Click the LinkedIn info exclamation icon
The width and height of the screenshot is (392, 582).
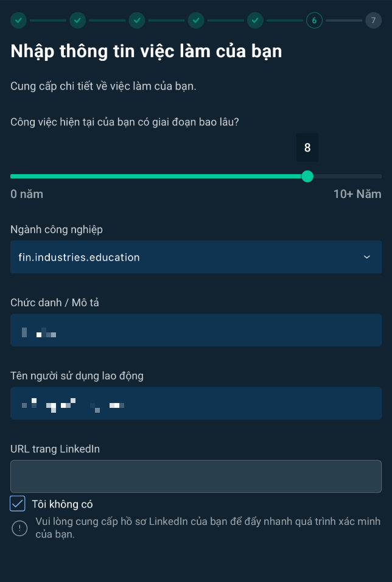pos(19,528)
